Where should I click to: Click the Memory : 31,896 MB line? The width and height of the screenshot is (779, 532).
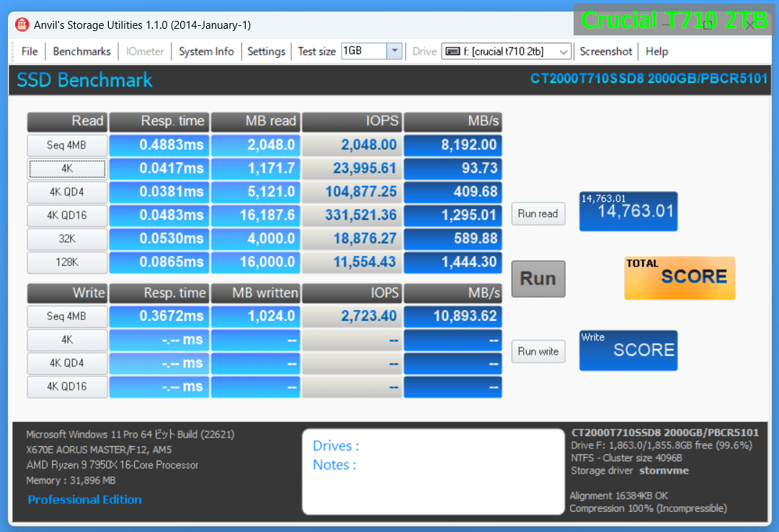click(x=71, y=481)
